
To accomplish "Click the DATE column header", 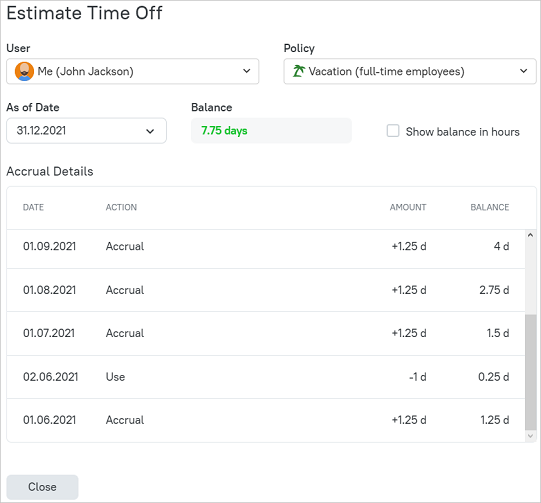I will 33,207.
